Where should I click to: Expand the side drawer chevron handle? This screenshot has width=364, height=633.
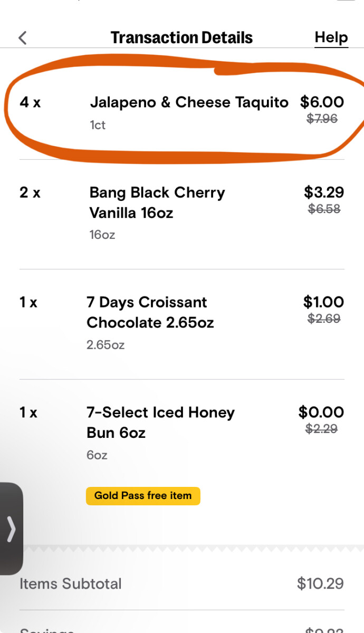click(x=11, y=529)
